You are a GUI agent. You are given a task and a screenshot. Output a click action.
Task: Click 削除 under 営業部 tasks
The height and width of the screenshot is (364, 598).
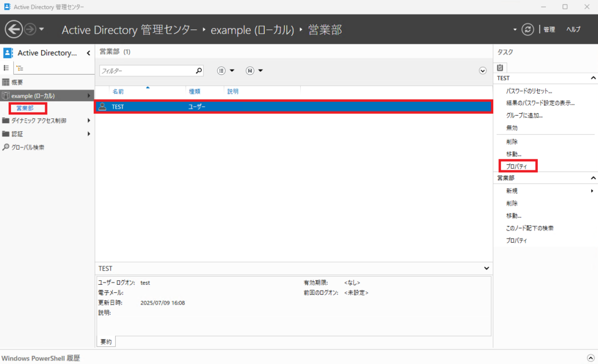click(512, 203)
